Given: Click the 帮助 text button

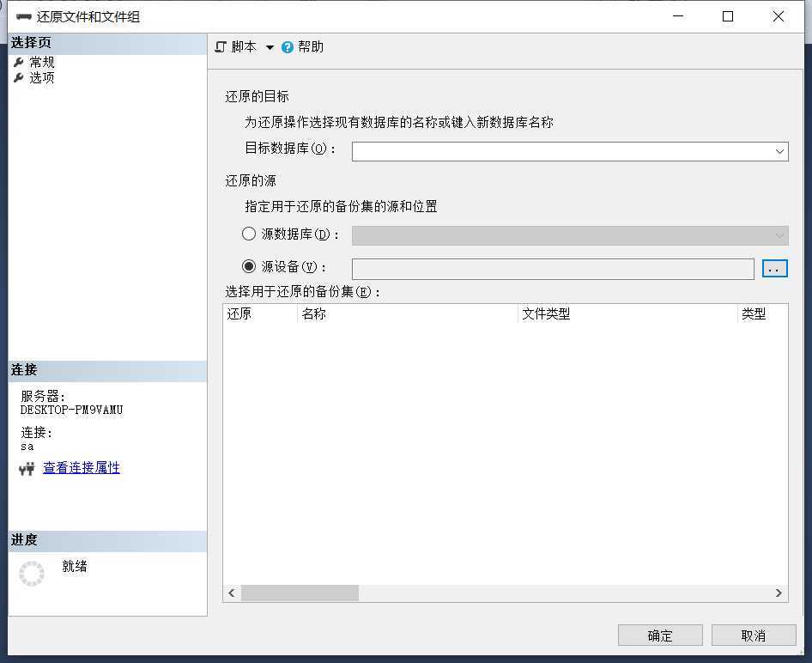Looking at the screenshot, I should tap(311, 47).
